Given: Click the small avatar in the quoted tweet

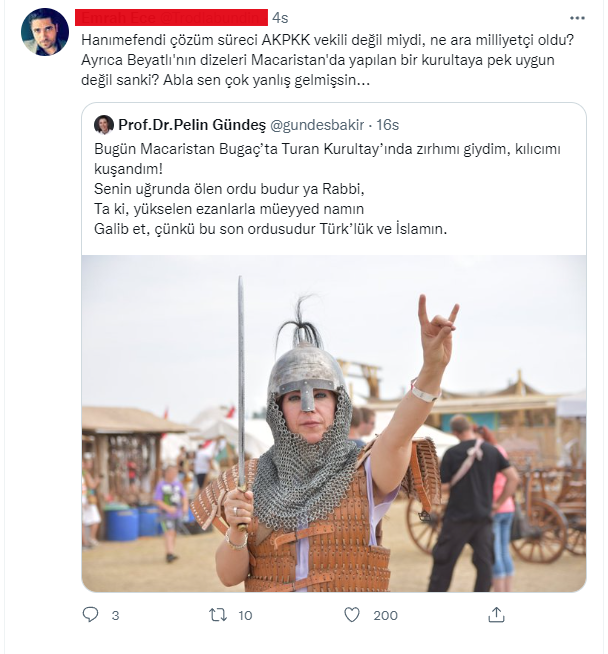Looking at the screenshot, I should (x=104, y=125).
